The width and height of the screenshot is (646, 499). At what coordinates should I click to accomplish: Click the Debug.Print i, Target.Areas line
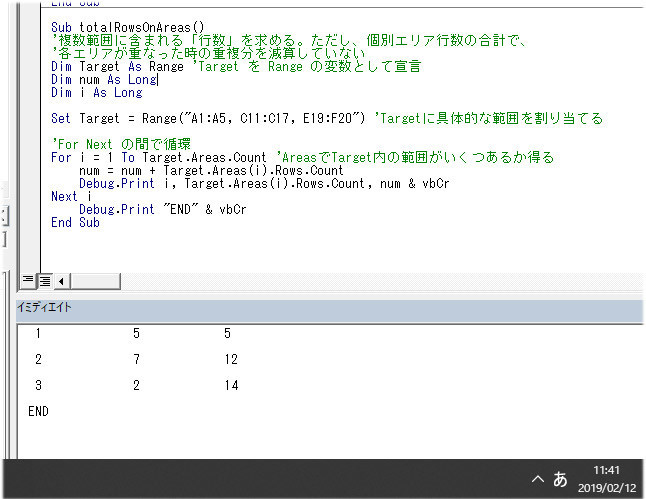pyautogui.click(x=264, y=183)
